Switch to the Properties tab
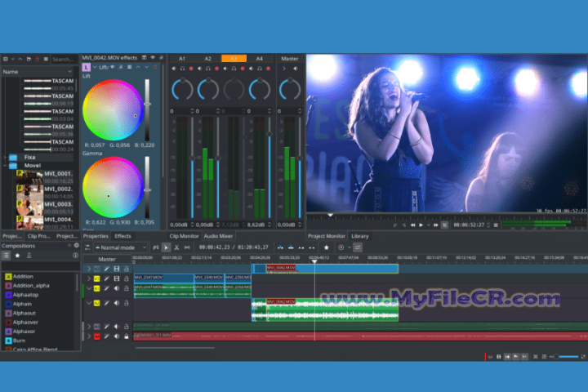Viewport: 588px width, 392px height. (x=96, y=236)
